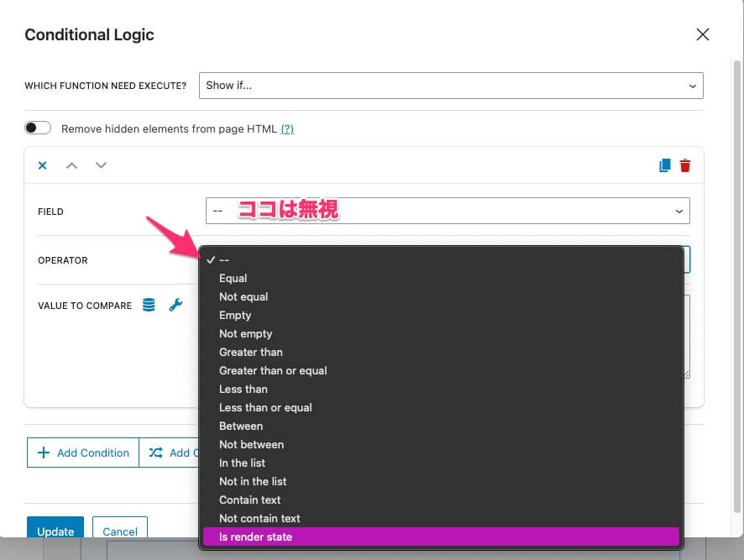Click the wrench macros icon
The width and height of the screenshot is (744, 560).
point(176,306)
